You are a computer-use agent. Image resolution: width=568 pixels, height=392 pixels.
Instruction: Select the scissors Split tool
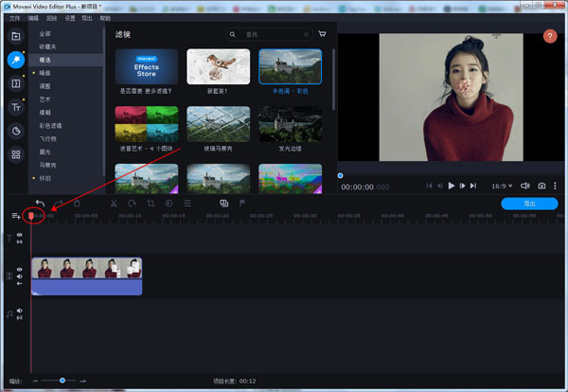pyautogui.click(x=114, y=203)
